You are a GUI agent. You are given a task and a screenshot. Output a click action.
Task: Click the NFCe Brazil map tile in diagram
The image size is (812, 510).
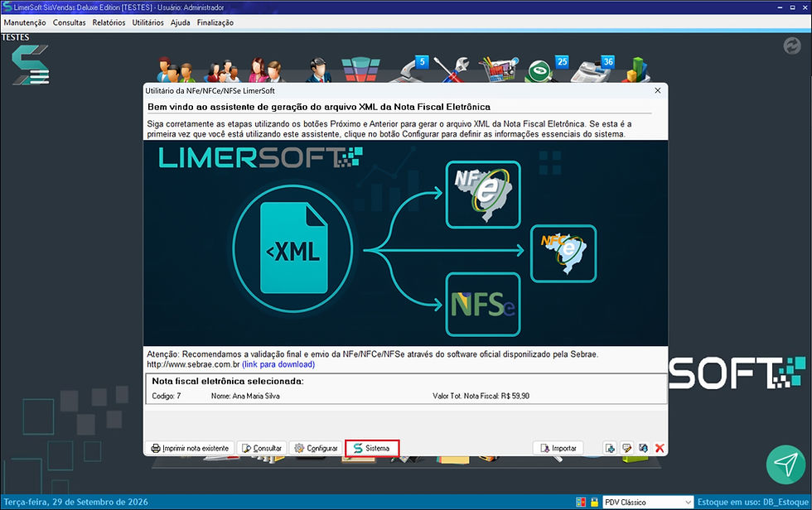pos(563,253)
